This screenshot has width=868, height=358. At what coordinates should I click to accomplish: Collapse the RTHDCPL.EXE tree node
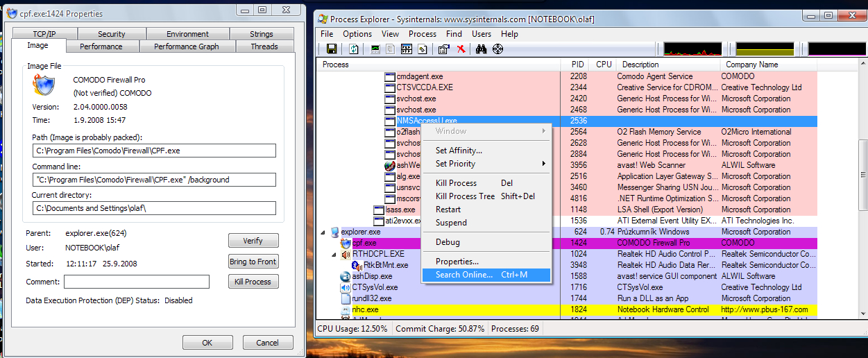pyautogui.click(x=335, y=254)
